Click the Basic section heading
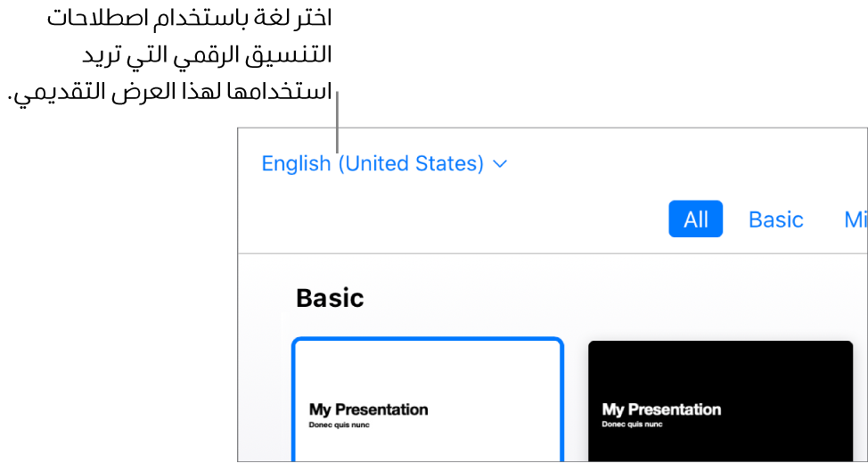868x463 pixels. point(330,299)
